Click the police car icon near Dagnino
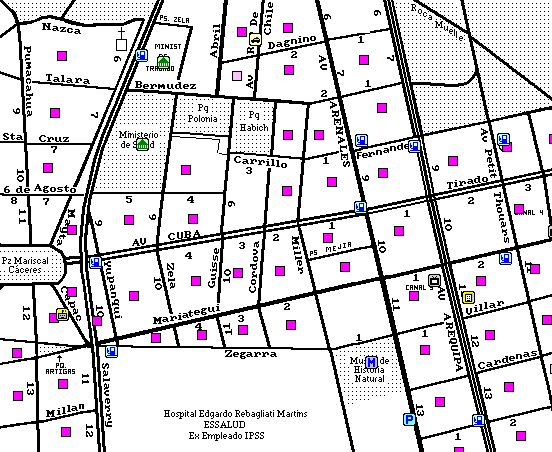 coord(255,39)
